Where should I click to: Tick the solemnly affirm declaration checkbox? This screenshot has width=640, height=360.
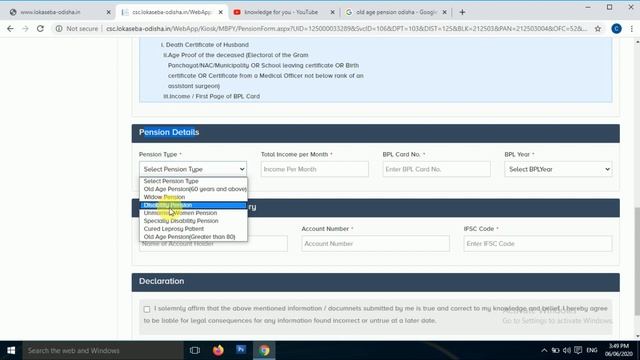click(x=147, y=309)
